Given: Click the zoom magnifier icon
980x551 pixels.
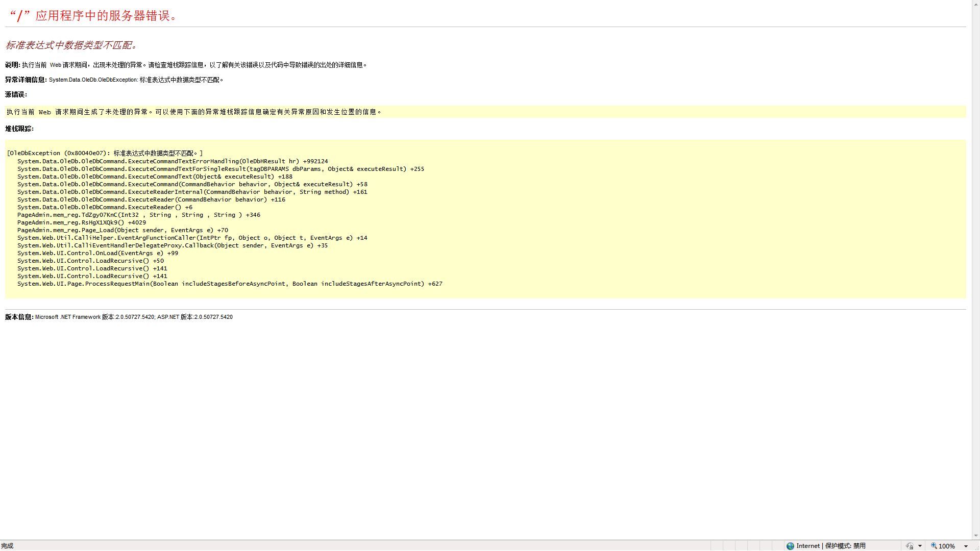Looking at the screenshot, I should (934, 546).
